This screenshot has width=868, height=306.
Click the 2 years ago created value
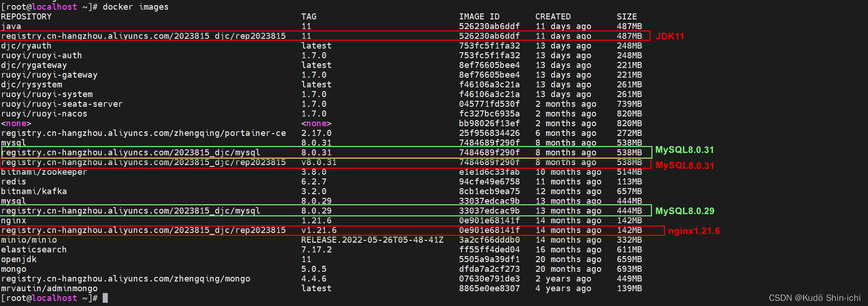563,279
